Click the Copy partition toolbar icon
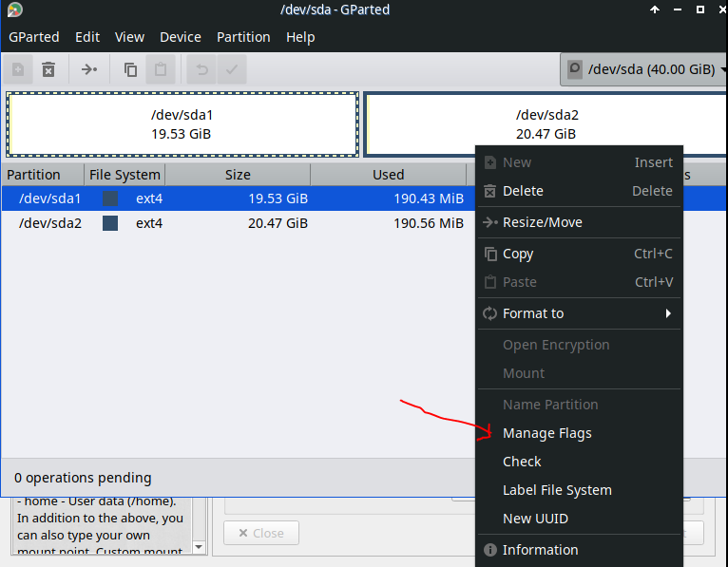 130,69
